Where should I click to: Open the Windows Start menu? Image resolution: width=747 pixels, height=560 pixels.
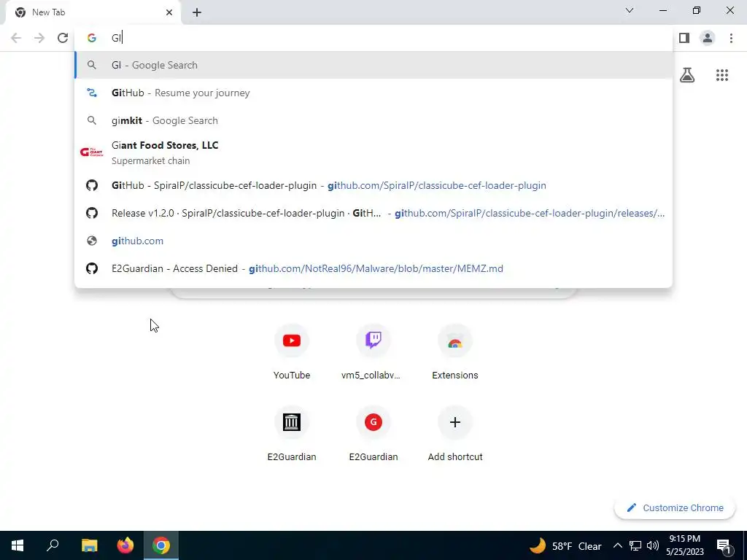pyautogui.click(x=18, y=545)
